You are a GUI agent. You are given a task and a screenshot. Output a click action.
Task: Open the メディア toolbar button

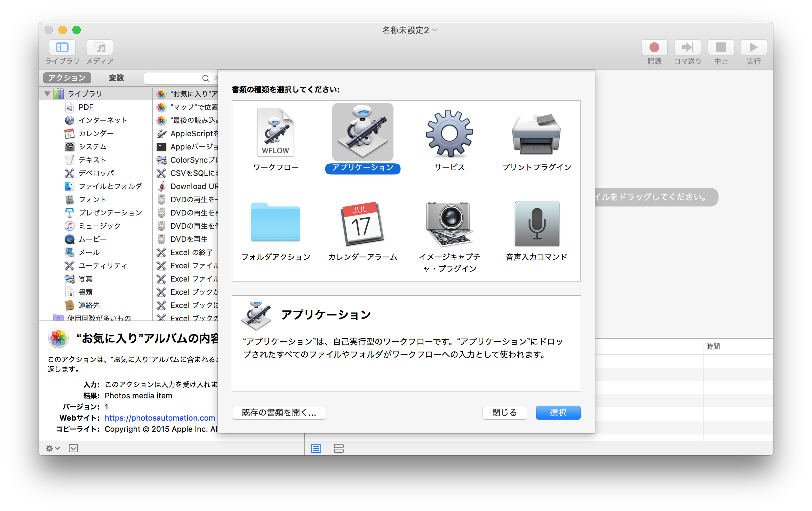[x=100, y=48]
